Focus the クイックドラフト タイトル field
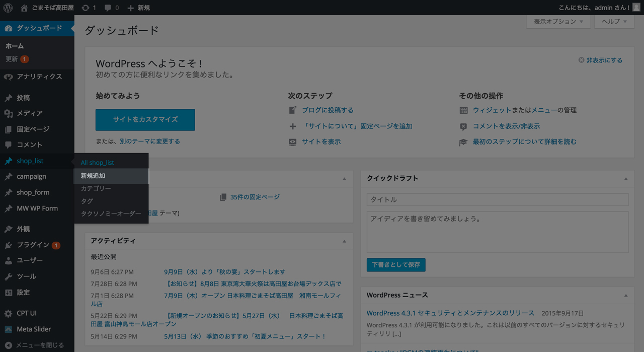The image size is (644, 352). [x=498, y=200]
